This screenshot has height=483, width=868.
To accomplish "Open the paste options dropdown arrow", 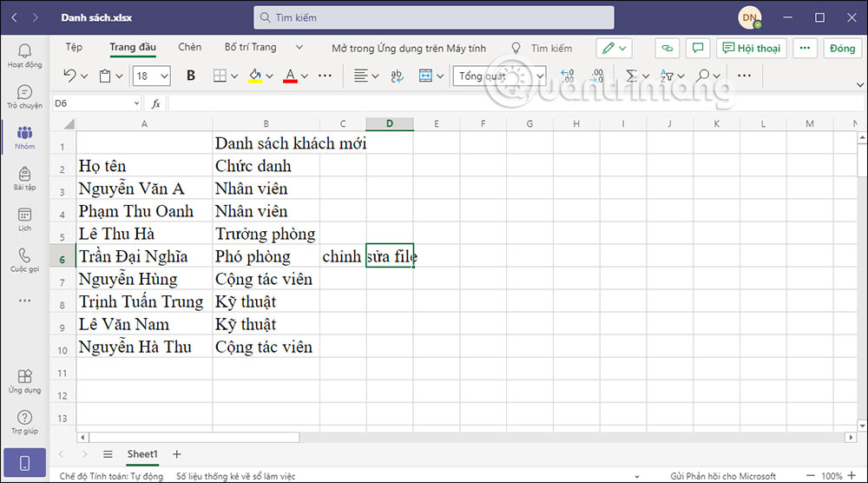I will [x=119, y=76].
